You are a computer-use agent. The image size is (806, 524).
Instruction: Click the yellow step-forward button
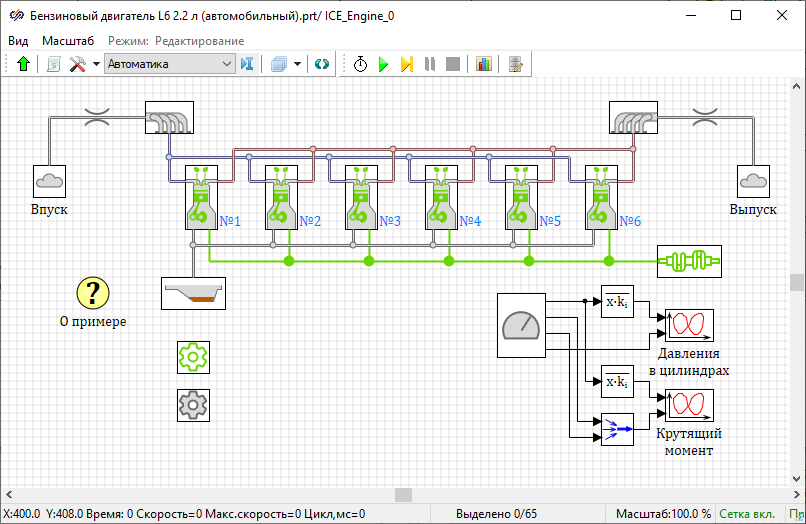click(407, 64)
